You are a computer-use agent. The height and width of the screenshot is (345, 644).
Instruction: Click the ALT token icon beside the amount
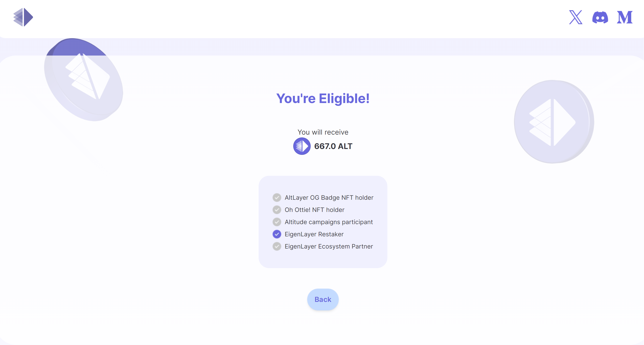coord(302,146)
